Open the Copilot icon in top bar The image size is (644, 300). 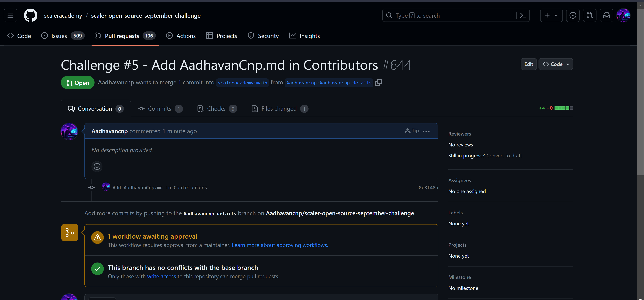tap(573, 15)
